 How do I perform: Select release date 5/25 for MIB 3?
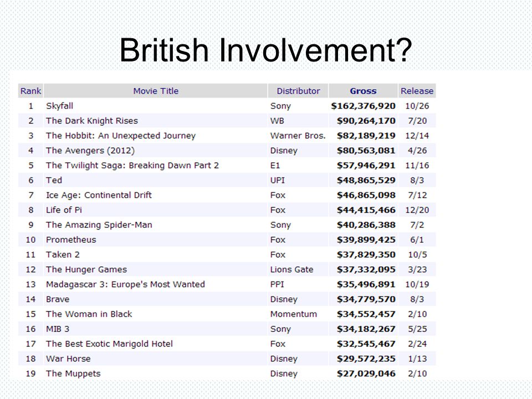(x=417, y=329)
